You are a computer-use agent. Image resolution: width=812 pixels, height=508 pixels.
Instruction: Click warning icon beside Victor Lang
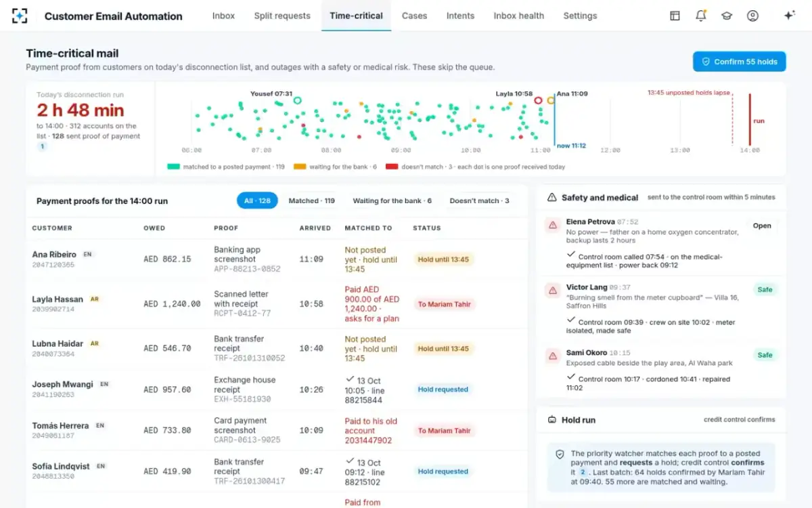(553, 291)
